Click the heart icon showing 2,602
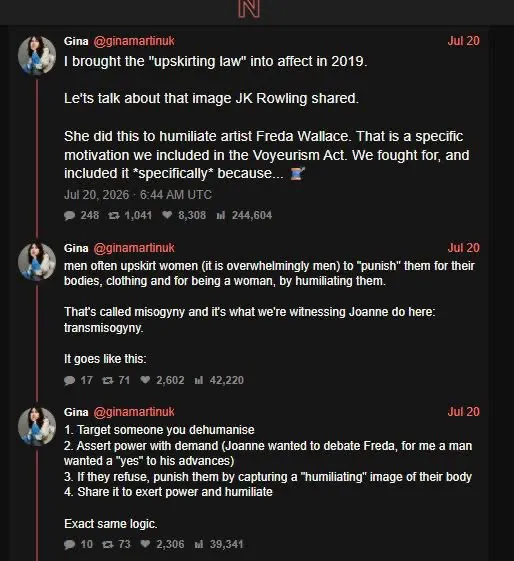 (x=145, y=380)
